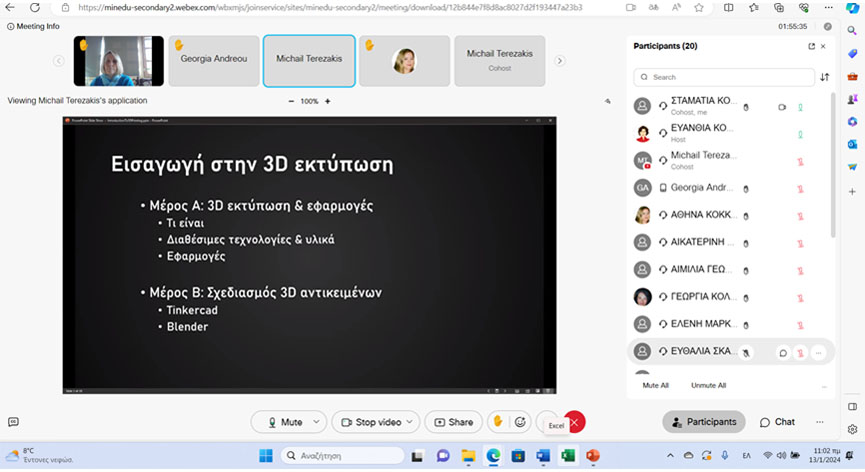Screen dimensions: 865x472
Task: Open Microsoft Edge on the taskbar
Action: (x=493, y=455)
